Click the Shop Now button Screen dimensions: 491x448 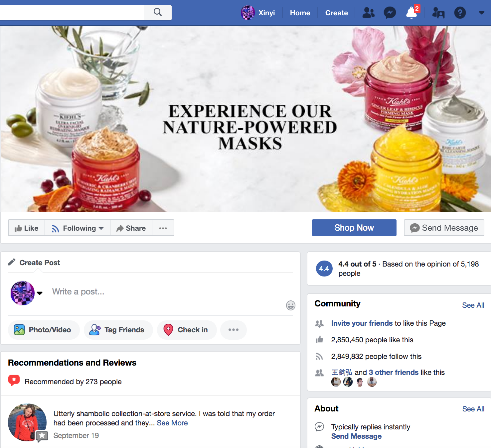[x=354, y=228]
